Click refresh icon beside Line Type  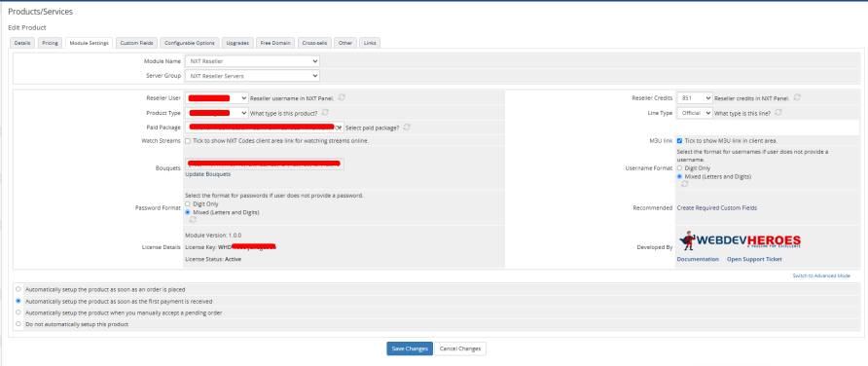point(778,112)
